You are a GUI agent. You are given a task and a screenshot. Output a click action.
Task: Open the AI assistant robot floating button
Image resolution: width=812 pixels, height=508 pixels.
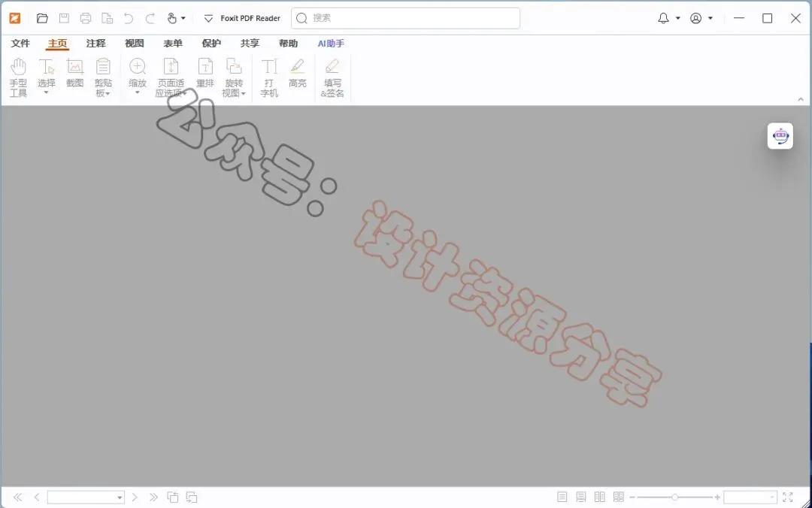tap(780, 136)
